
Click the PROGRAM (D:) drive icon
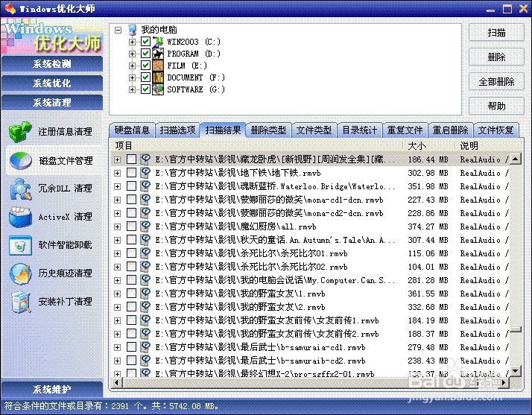click(x=158, y=54)
